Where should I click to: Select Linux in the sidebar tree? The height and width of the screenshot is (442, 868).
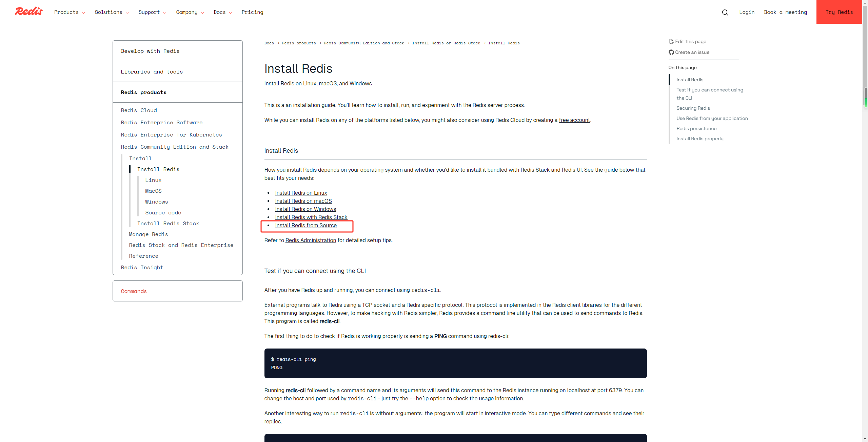pos(153,180)
